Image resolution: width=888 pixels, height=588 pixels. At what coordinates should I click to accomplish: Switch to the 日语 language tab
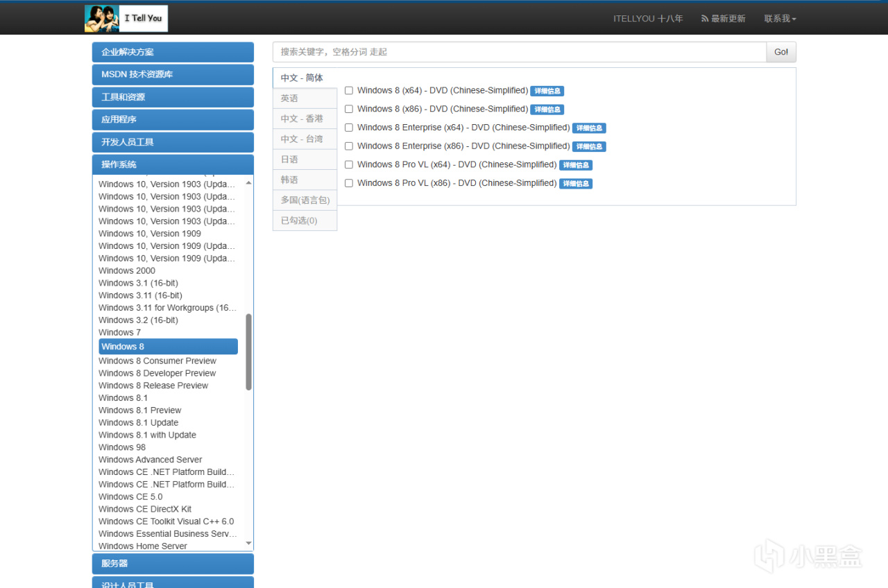[x=305, y=159]
